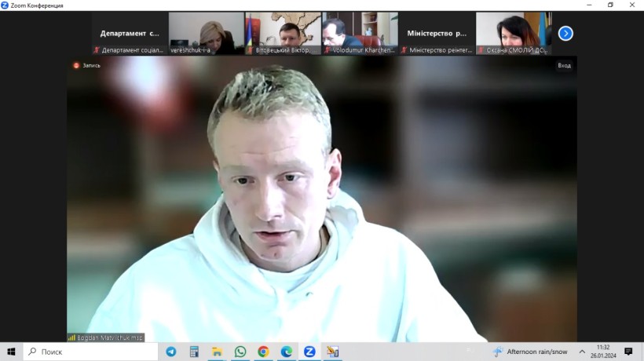Open Google Chrome from the taskbar
This screenshot has width=644, height=361.
[x=263, y=352]
